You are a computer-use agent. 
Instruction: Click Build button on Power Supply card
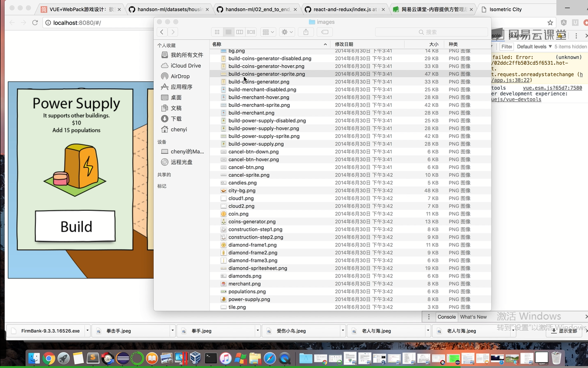75,226
